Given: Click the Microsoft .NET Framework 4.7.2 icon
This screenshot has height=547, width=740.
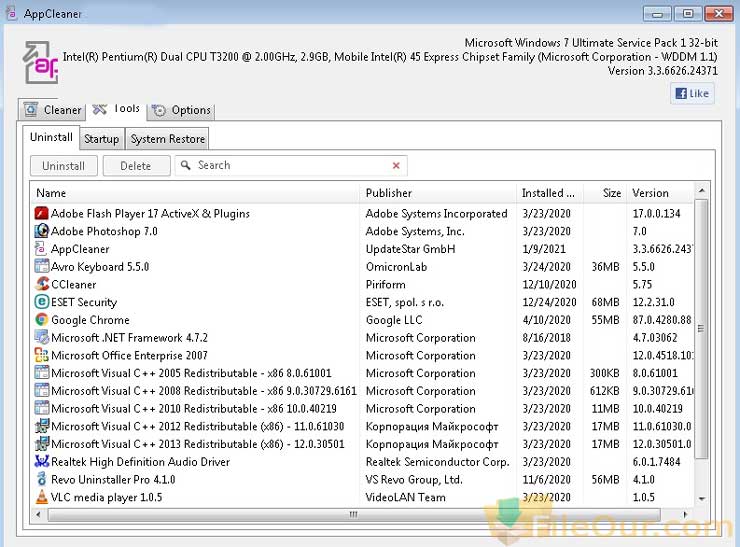Looking at the screenshot, I should (x=42, y=337).
